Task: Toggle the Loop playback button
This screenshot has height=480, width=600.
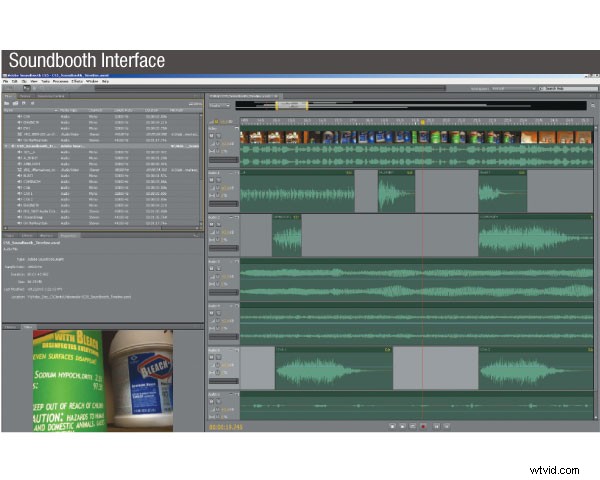Action: pyautogui.click(x=413, y=426)
